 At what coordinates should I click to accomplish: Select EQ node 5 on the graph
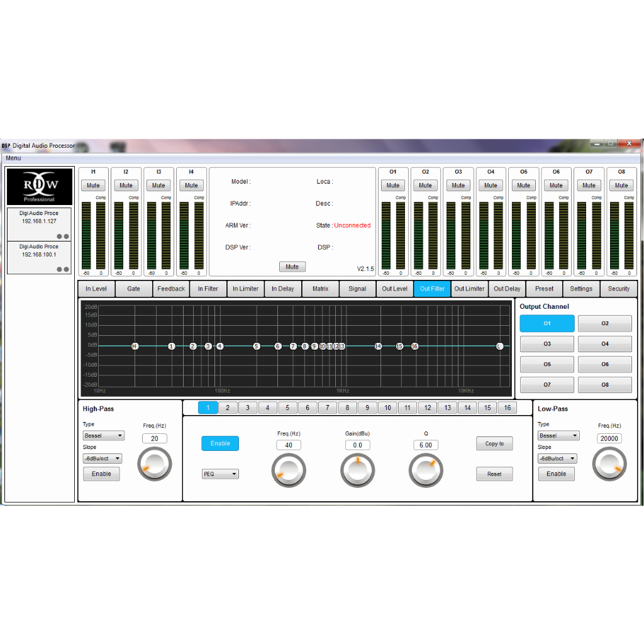[257, 347]
